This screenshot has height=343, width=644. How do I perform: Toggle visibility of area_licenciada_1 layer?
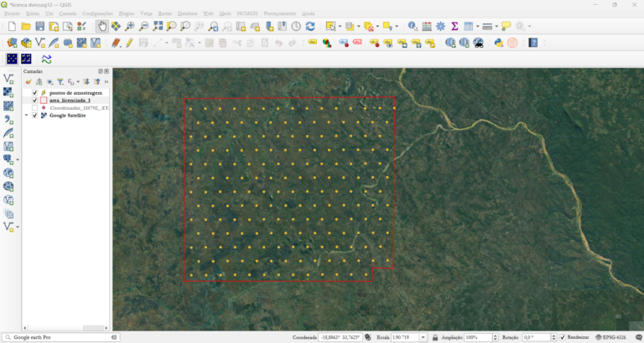(35, 101)
